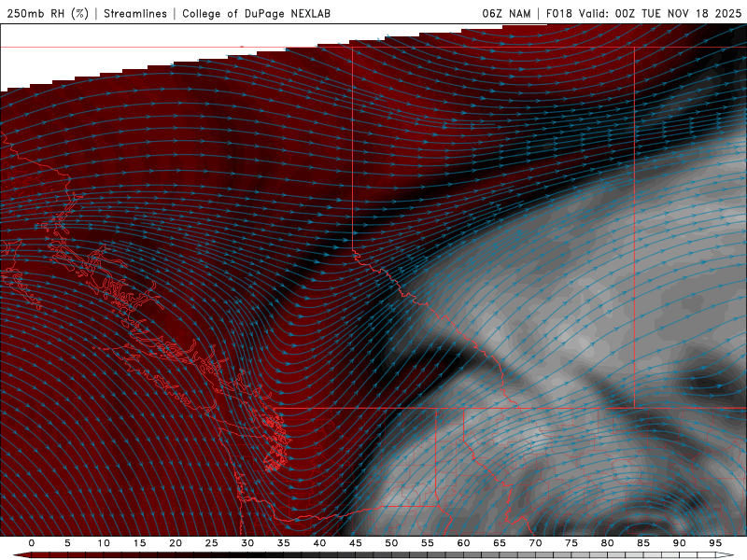
Task: Click the 'F018' forecast hour text
Action: pyautogui.click(x=558, y=14)
